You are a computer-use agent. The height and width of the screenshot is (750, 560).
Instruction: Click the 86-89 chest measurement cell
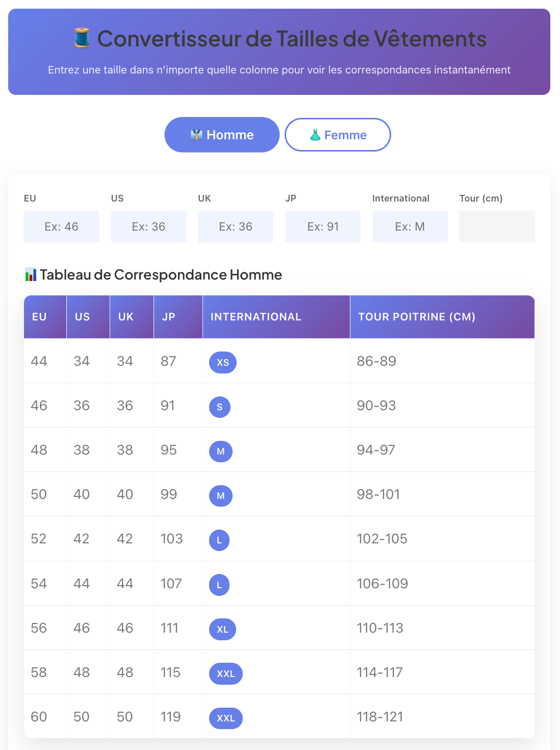click(376, 361)
